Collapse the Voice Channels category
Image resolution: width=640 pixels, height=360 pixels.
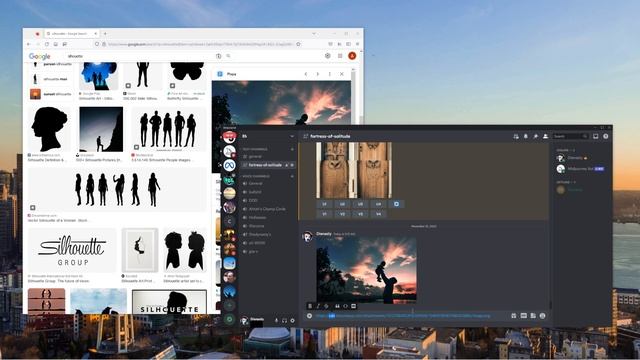256,176
